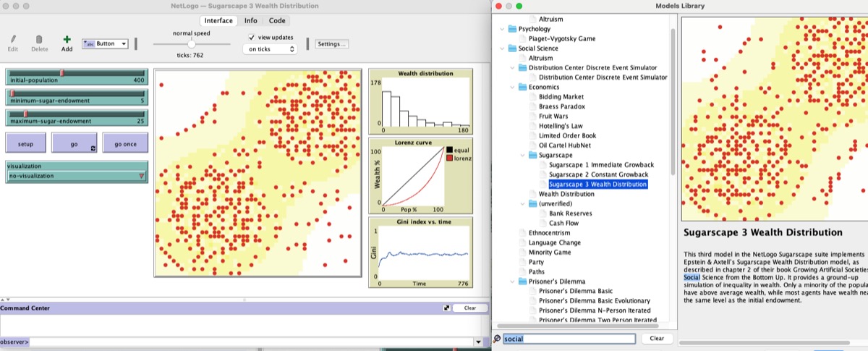
Task: Click the Sugarscape preview image in Models Library
Action: pyautogui.click(x=775, y=118)
